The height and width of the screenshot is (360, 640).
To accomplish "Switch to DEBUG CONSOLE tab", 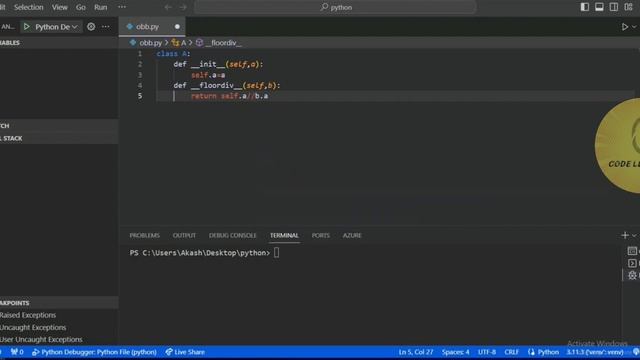I will (233, 236).
